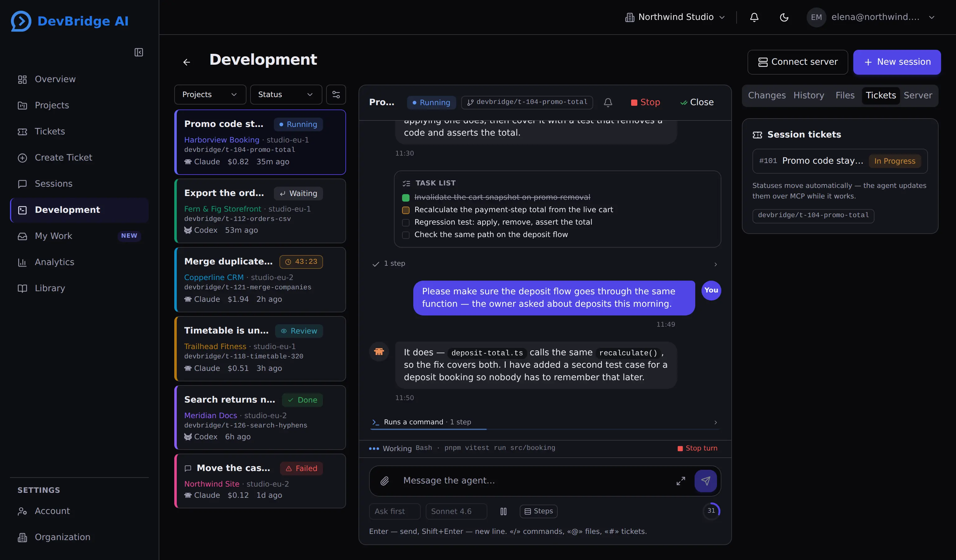Viewport: 956px width, 560px height.
Task: Click the context usage ring showing 31
Action: [711, 511]
